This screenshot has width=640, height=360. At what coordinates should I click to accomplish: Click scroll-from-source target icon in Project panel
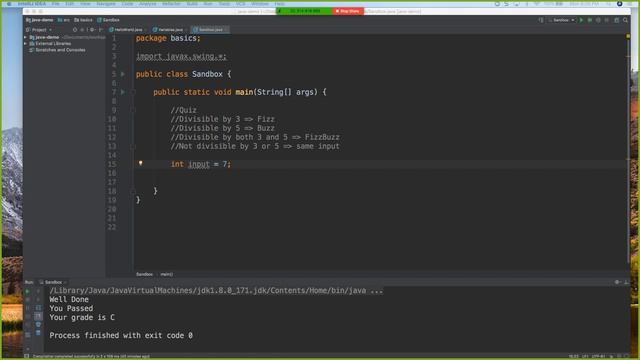[x=75, y=30]
